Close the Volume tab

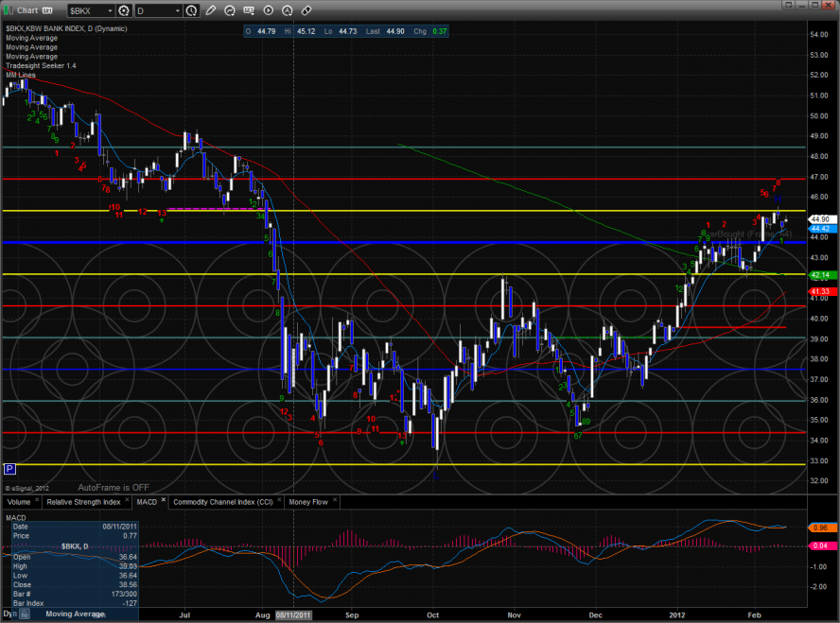point(37,500)
